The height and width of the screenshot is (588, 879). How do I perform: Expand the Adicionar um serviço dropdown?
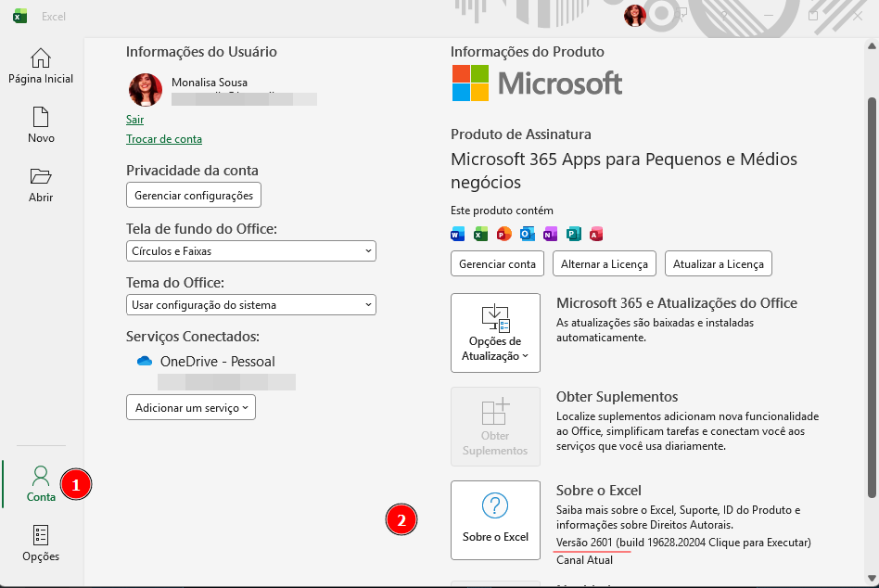[x=191, y=407]
